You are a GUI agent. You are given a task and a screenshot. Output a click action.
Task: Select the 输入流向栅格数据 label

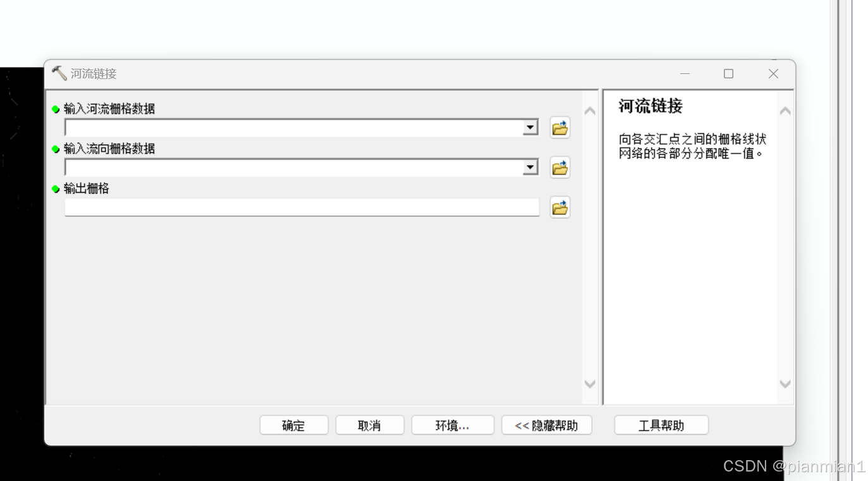coord(109,149)
